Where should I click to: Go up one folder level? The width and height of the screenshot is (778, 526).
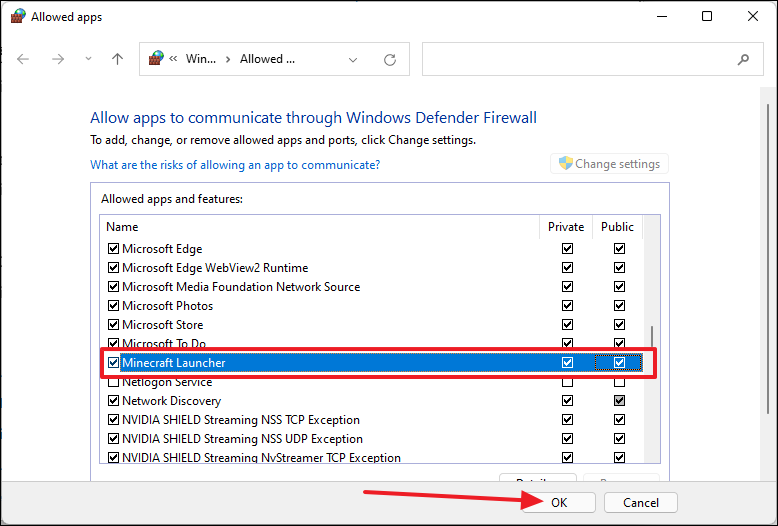pos(117,59)
